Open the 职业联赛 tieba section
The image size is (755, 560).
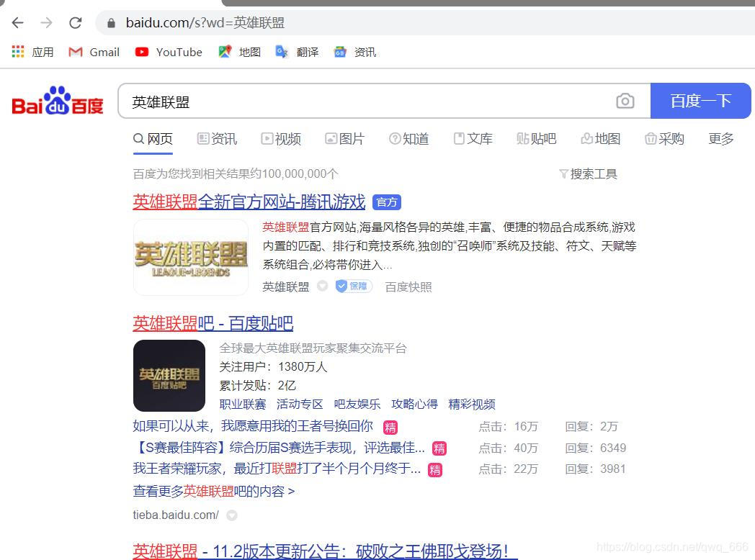pos(243,404)
